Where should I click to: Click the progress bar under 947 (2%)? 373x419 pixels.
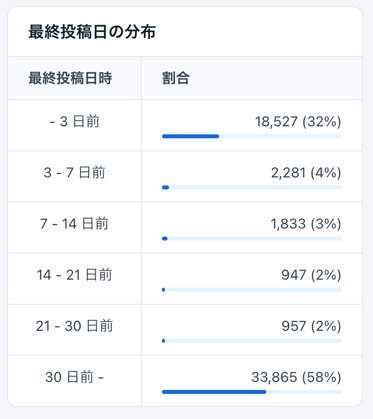252,290
